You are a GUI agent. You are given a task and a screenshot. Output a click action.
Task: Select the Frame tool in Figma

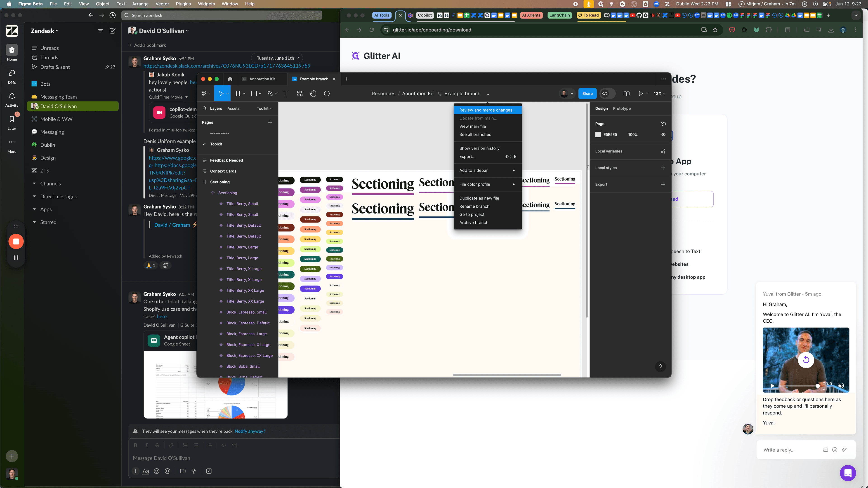point(238,94)
